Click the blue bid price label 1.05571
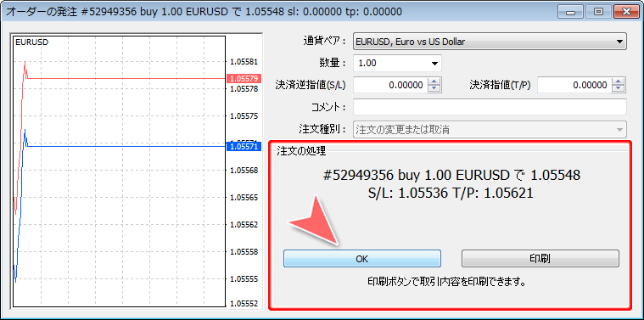Screen dimensions: 644x320 (x=244, y=146)
